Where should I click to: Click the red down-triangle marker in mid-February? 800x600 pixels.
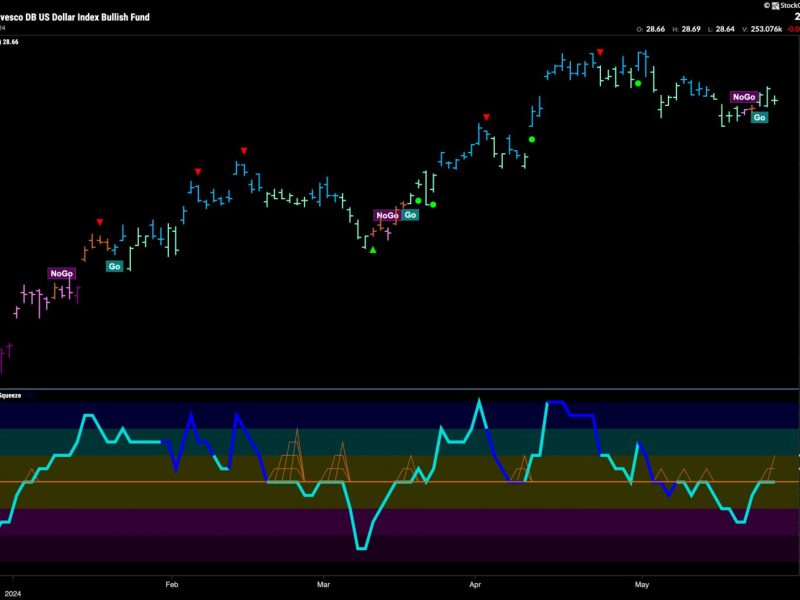(244, 151)
